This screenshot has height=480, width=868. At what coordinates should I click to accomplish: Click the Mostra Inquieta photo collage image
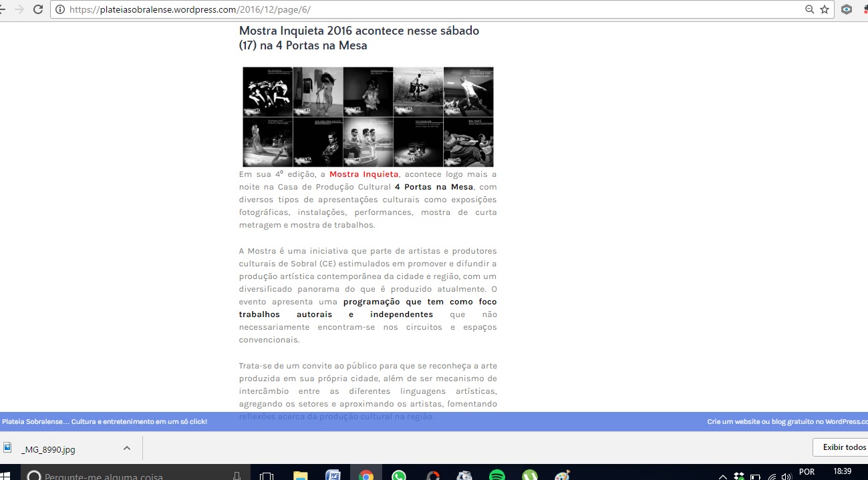(x=368, y=117)
